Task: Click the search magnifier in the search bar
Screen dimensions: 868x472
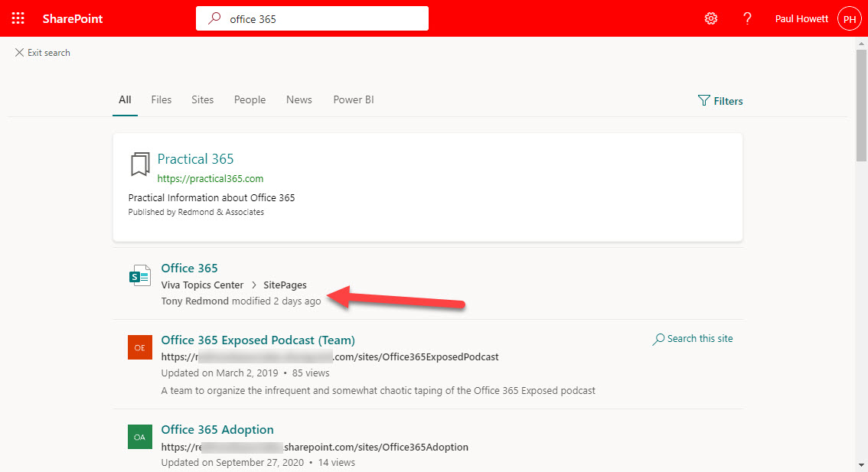Action: pyautogui.click(x=214, y=18)
